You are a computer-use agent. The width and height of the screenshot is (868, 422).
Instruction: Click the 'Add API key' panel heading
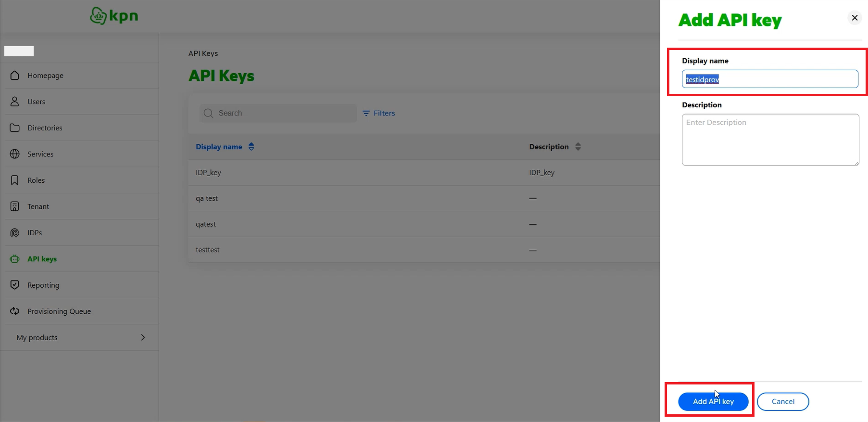coord(730,20)
